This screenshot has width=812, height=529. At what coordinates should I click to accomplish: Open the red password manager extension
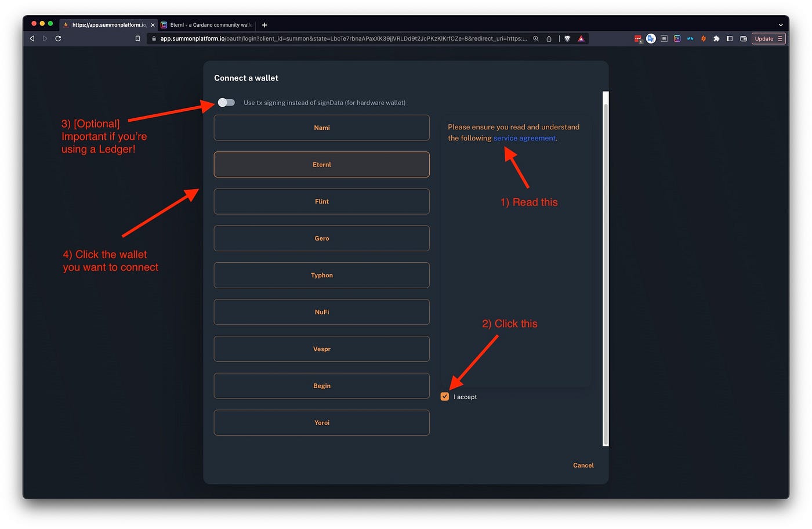(x=638, y=39)
